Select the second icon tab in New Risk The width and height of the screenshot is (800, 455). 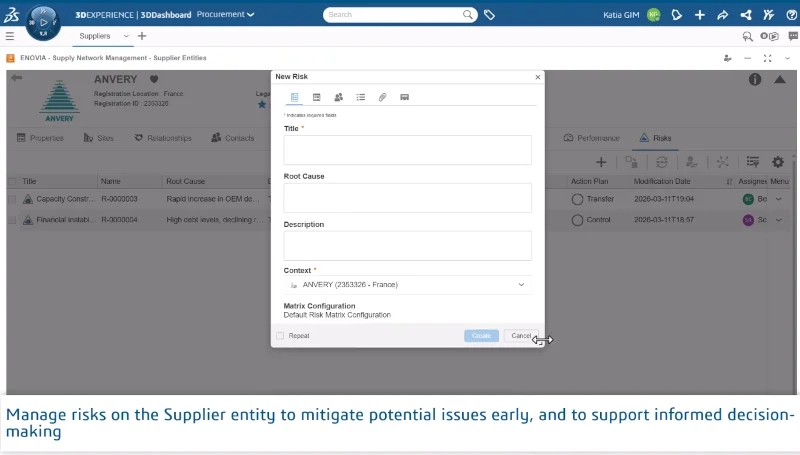point(316,97)
